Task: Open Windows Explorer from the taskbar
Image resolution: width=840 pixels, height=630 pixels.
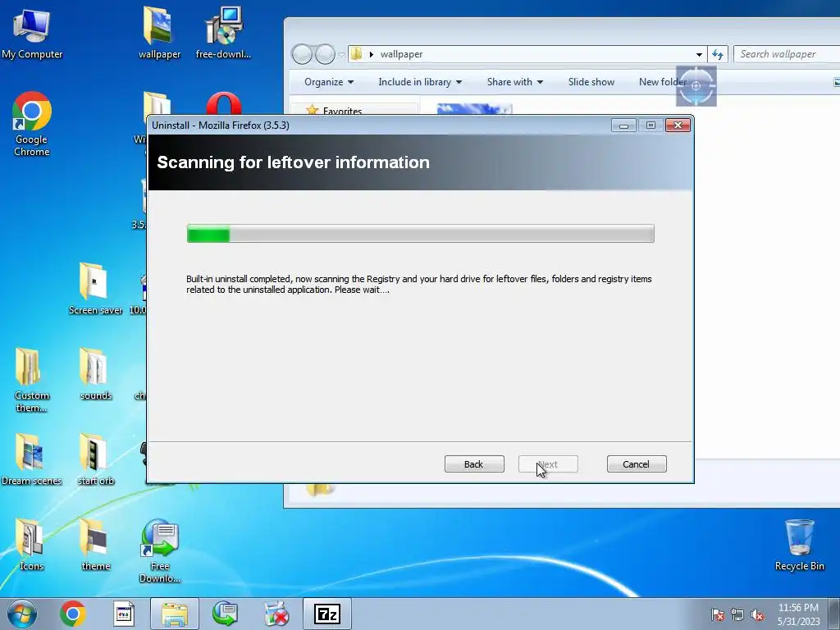Action: click(x=175, y=614)
